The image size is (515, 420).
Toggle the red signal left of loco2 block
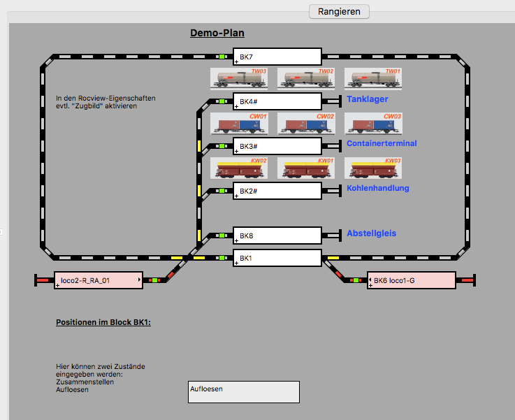43,280
